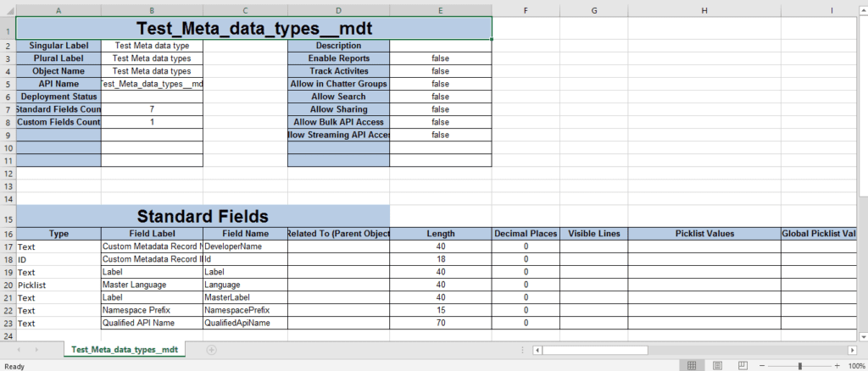Select column E header

[440, 9]
